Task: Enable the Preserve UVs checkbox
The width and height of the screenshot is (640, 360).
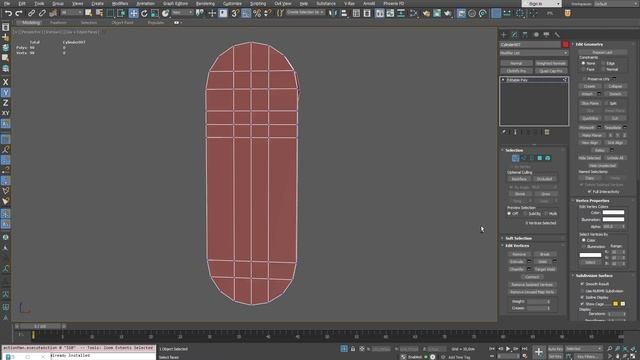Action: coord(584,78)
